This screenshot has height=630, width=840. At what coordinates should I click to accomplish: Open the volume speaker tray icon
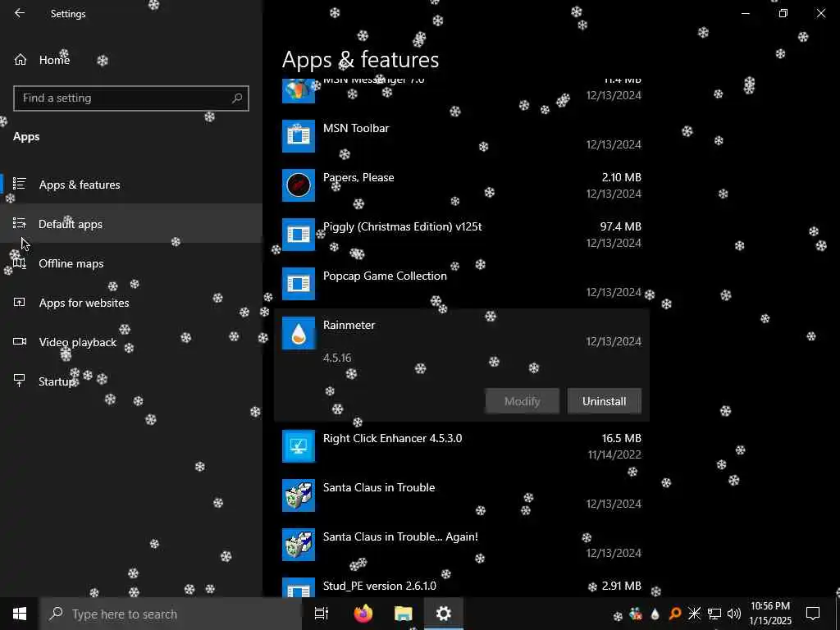coord(734,614)
